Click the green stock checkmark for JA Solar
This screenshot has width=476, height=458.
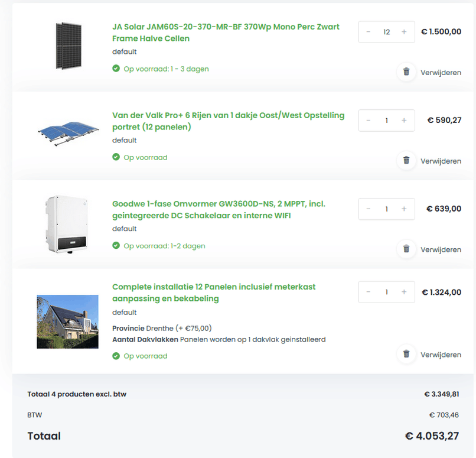(116, 69)
